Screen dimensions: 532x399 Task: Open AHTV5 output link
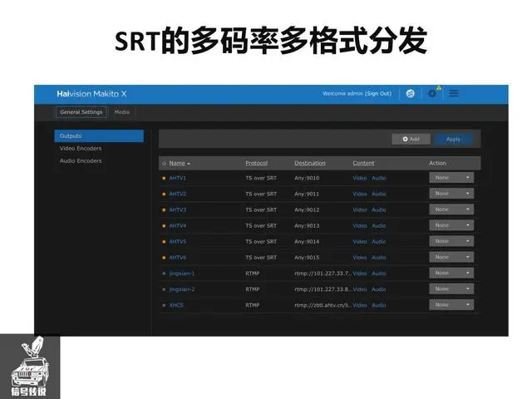click(x=177, y=242)
